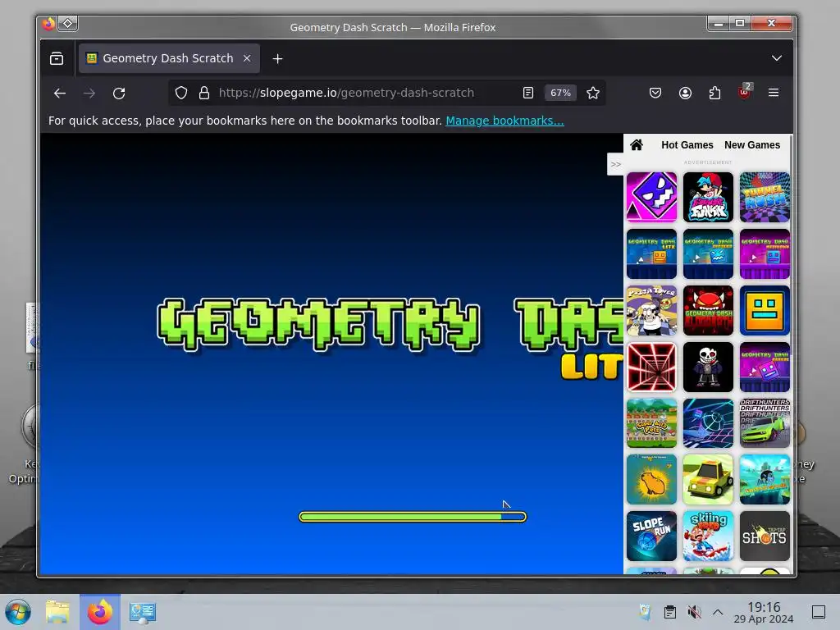Select the Geometry Dash Scratch tab
The width and height of the screenshot is (840, 630).
click(169, 58)
